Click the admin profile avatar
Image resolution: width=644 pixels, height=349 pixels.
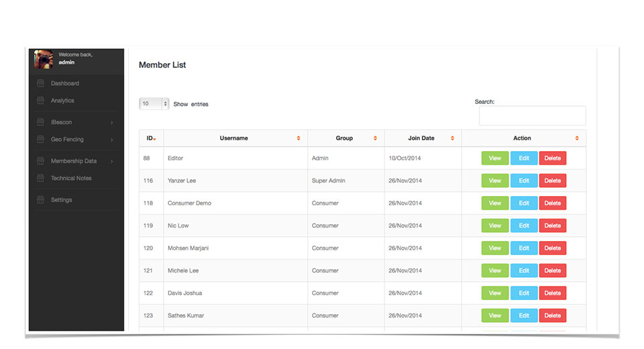point(44,59)
